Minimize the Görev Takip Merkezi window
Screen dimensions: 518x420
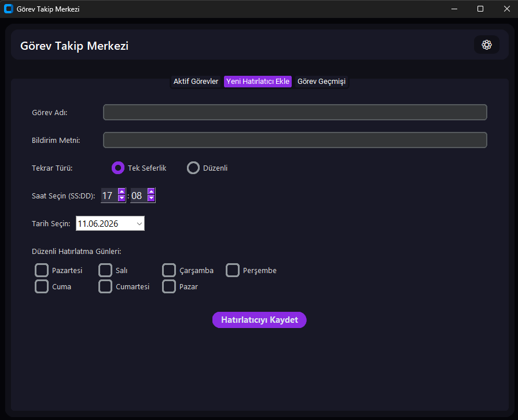(x=454, y=9)
